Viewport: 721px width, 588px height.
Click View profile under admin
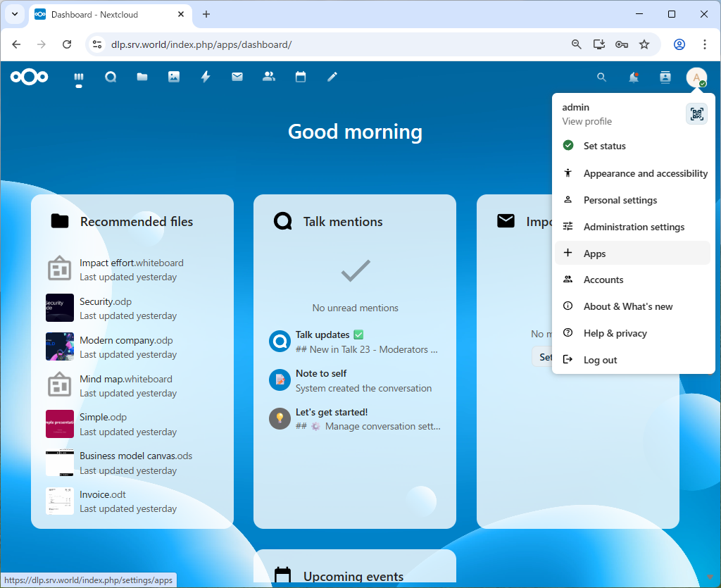click(587, 121)
